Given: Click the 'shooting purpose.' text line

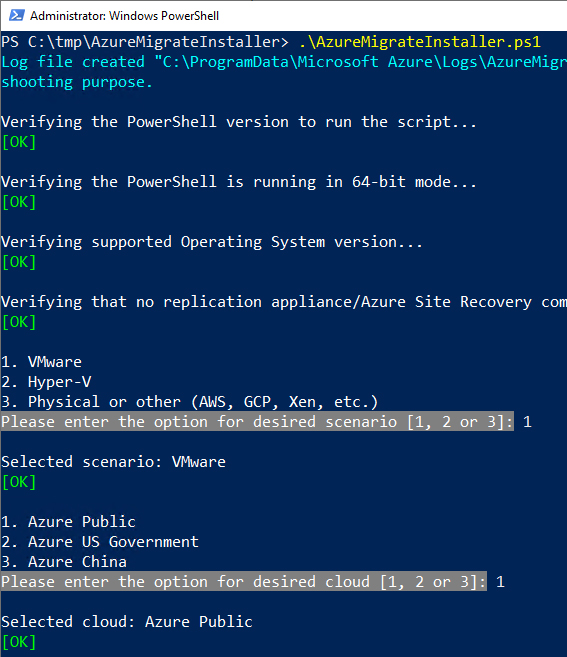Looking at the screenshot, I should 77,82.
